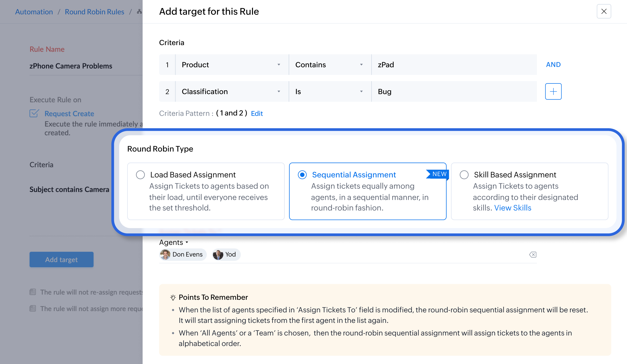Click Yod agent avatar
The height and width of the screenshot is (364, 627).
218,255
